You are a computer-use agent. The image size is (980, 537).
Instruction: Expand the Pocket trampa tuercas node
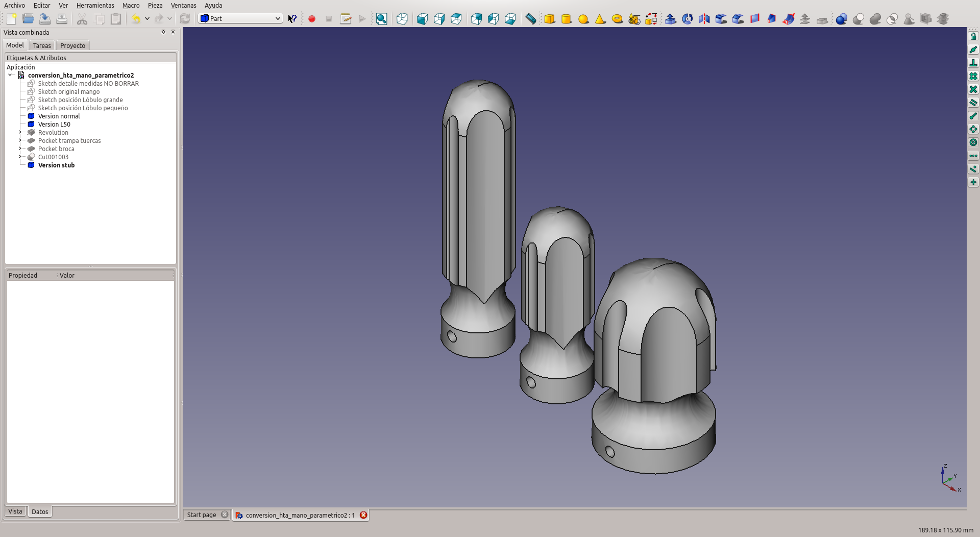(x=20, y=140)
